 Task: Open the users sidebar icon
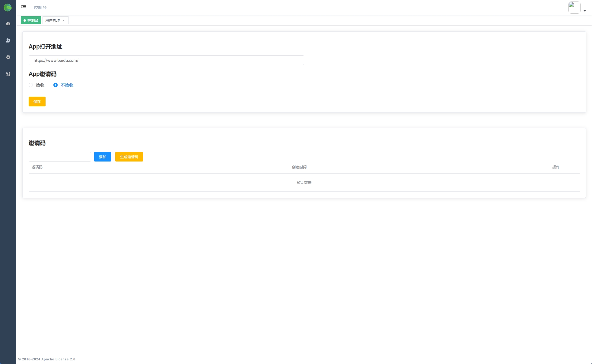(8, 40)
